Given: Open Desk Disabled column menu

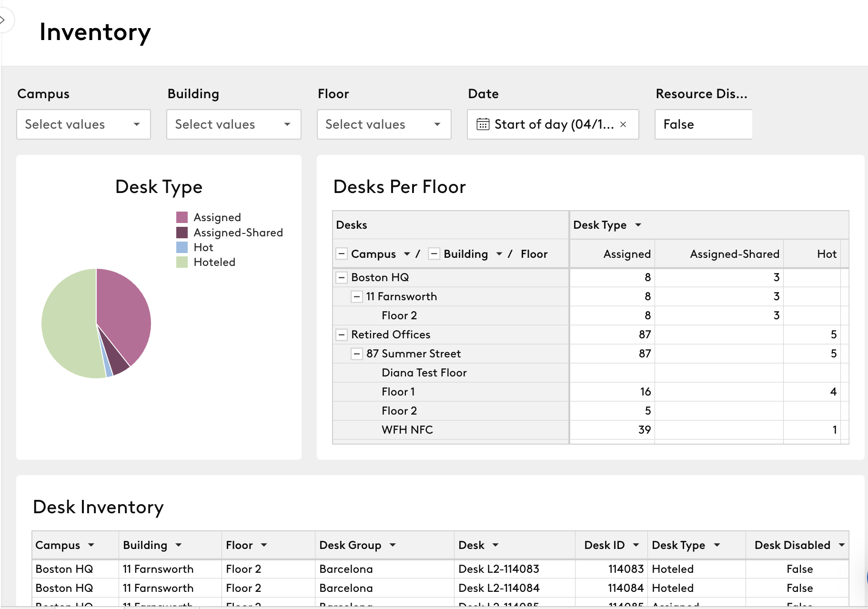Looking at the screenshot, I should (842, 545).
